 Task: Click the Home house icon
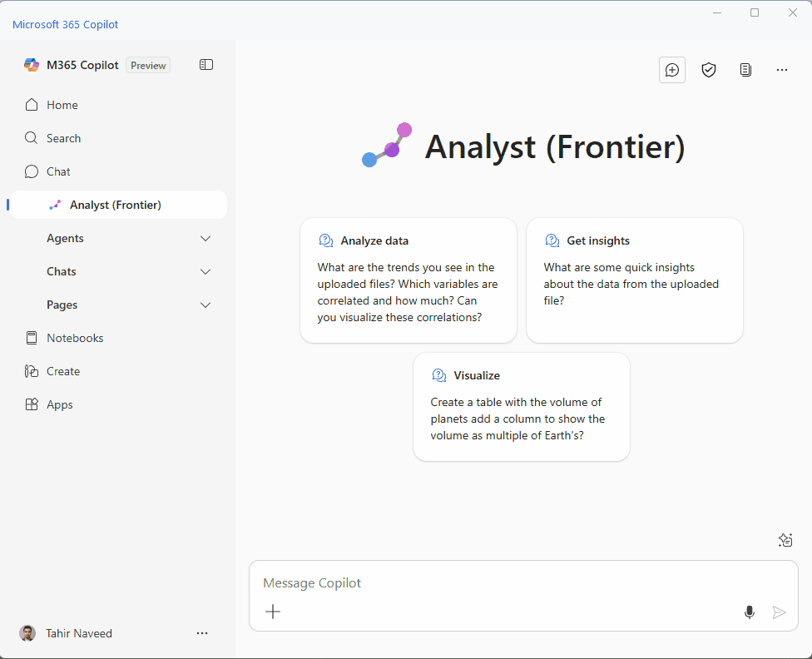pos(32,105)
